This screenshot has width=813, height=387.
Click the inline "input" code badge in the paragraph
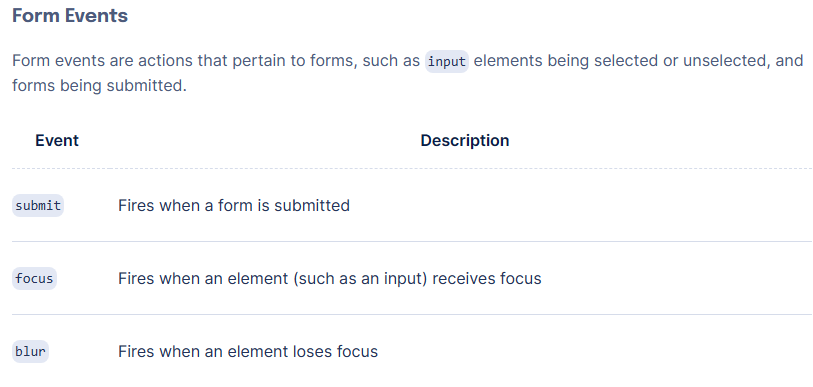447,61
